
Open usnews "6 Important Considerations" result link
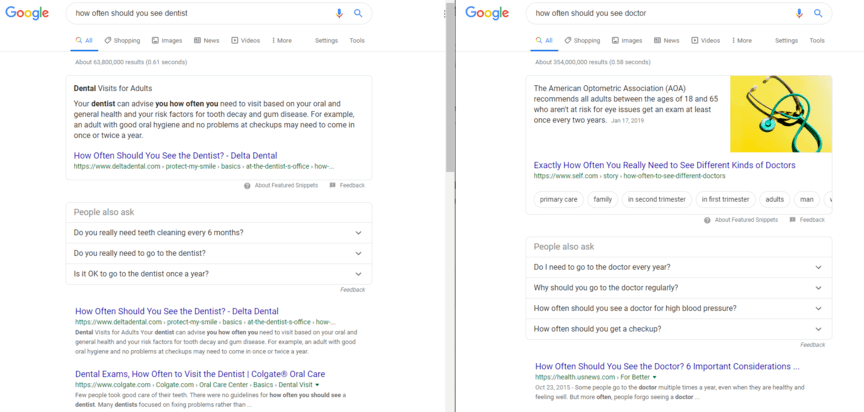click(667, 366)
